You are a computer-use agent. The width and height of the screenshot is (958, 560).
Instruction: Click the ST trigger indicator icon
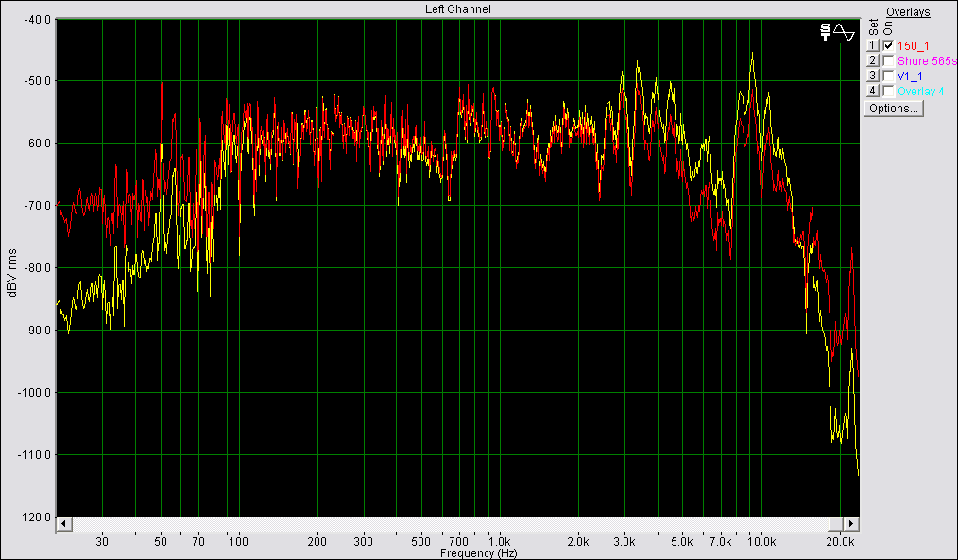[826, 32]
